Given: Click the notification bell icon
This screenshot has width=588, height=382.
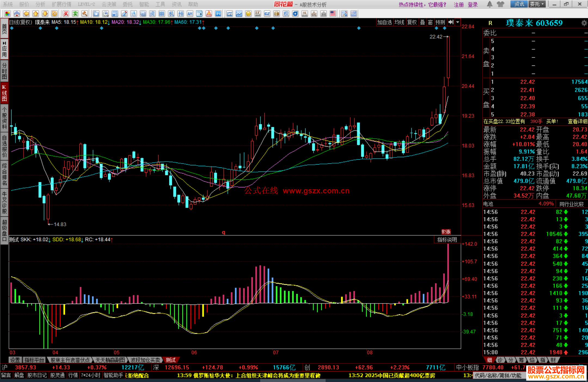Looking at the screenshot, I should coord(489,4).
